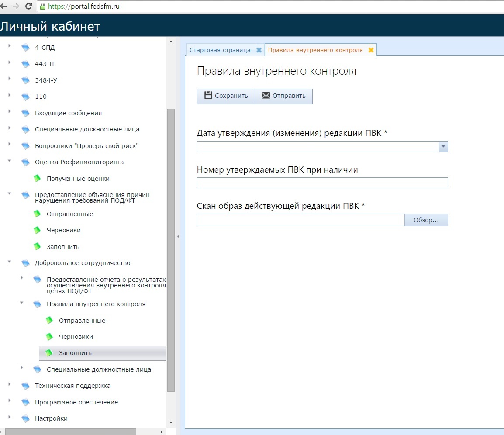Image resolution: width=504 pixels, height=435 pixels.
Task: Click browser back arrow
Action: click(3, 6)
